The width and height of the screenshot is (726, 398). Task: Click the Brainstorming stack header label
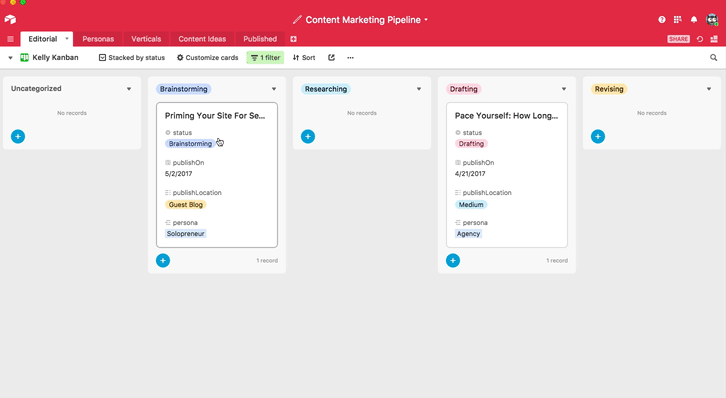[x=184, y=89]
